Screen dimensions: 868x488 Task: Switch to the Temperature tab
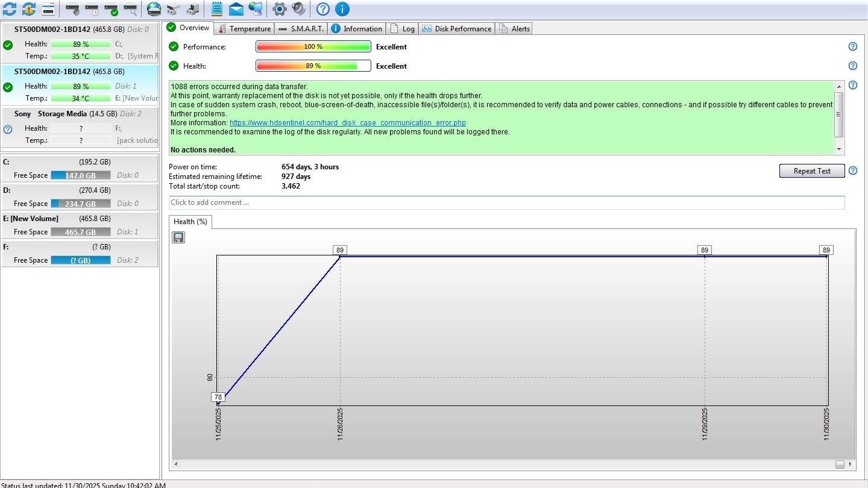tap(244, 28)
